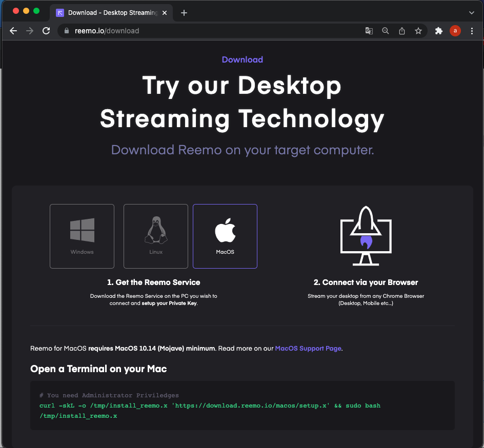
Task: Click the purple Download heading link
Action: click(242, 59)
